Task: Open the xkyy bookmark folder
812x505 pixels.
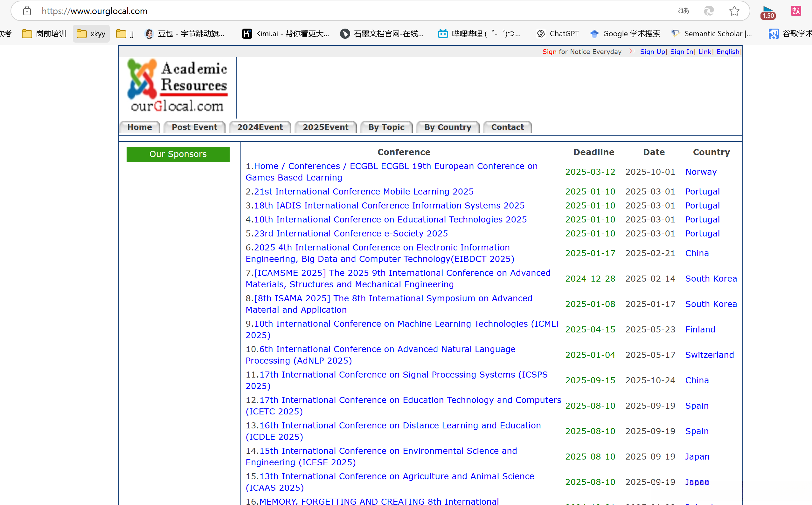Action: (91, 34)
